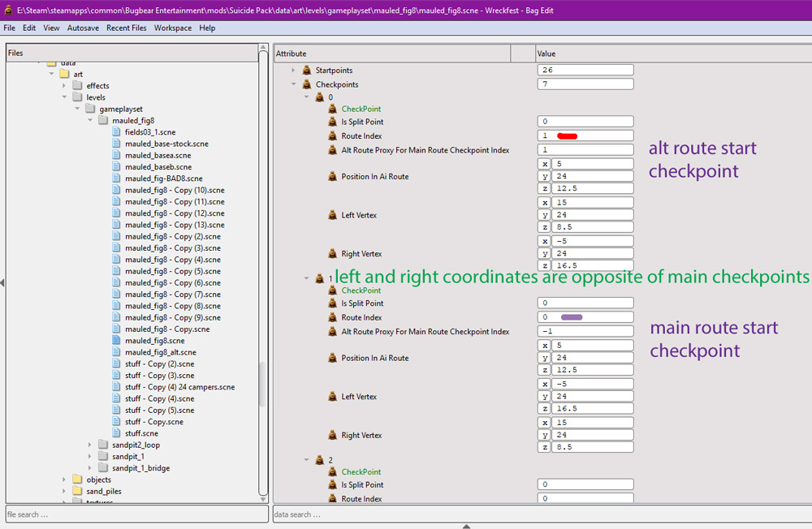The height and width of the screenshot is (529, 812).
Task: Click the sandpit_1_bridge folder icon
Action: click(x=104, y=468)
